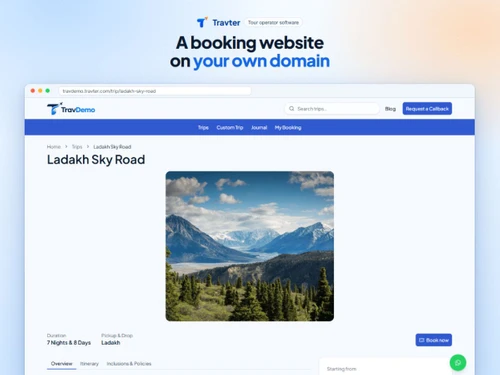
Task: Open the Trips menu item
Action: click(x=203, y=127)
